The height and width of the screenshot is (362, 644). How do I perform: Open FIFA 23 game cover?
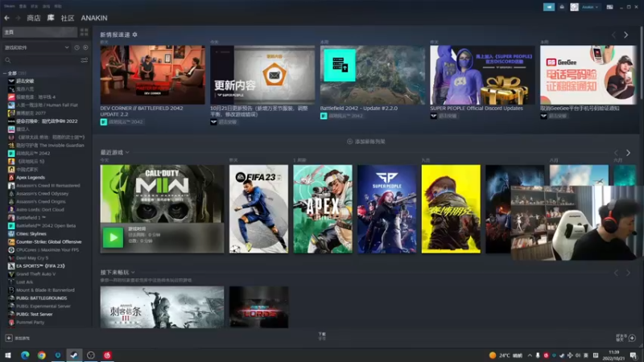(258, 209)
